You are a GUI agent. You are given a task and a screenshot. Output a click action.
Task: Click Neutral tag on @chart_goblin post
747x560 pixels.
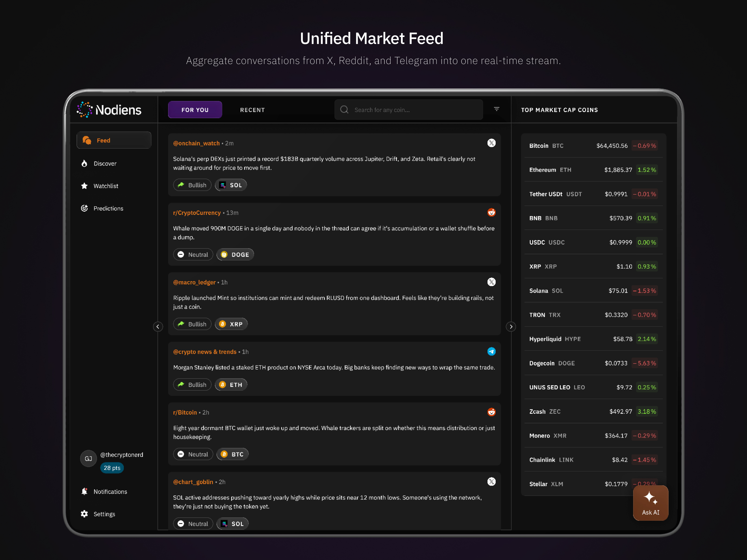coord(193,524)
